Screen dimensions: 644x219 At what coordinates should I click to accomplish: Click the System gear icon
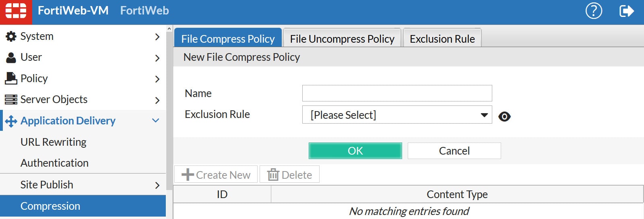pyautogui.click(x=11, y=37)
